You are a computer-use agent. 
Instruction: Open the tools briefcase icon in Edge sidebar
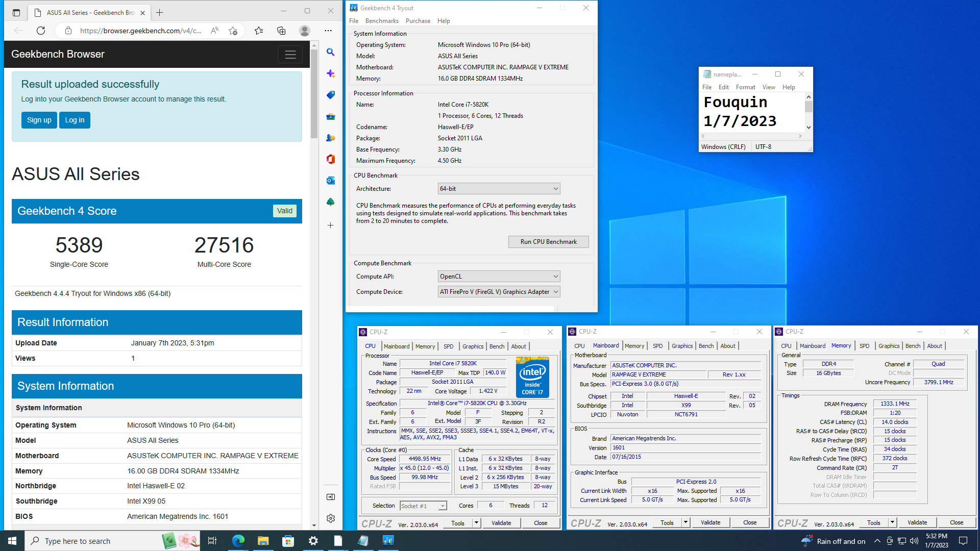coord(331,116)
